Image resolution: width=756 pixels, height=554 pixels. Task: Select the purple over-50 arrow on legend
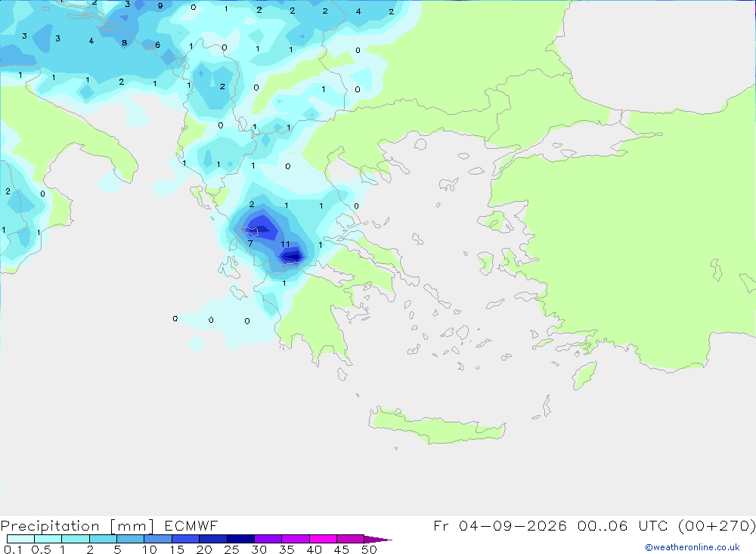tap(377, 540)
